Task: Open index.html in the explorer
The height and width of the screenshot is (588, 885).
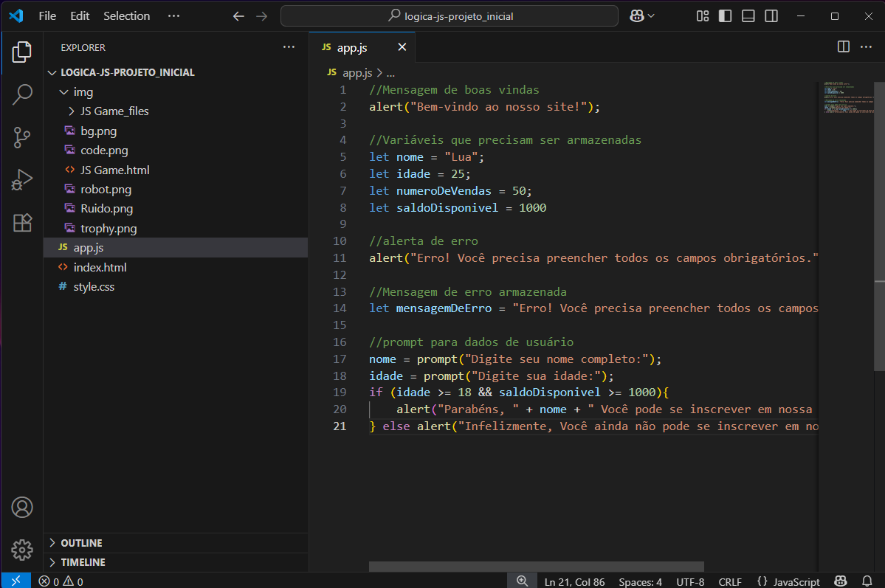Action: pos(100,268)
